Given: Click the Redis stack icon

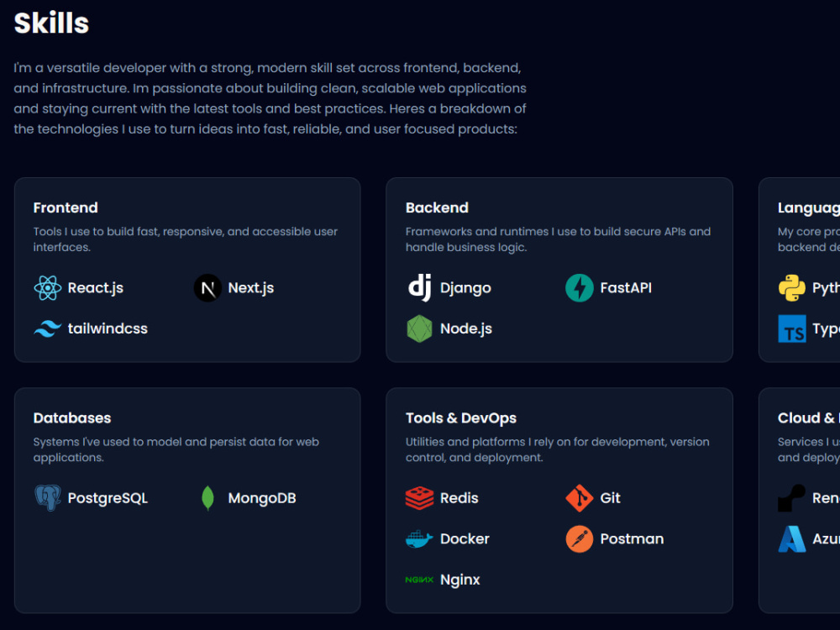Looking at the screenshot, I should pyautogui.click(x=419, y=498).
